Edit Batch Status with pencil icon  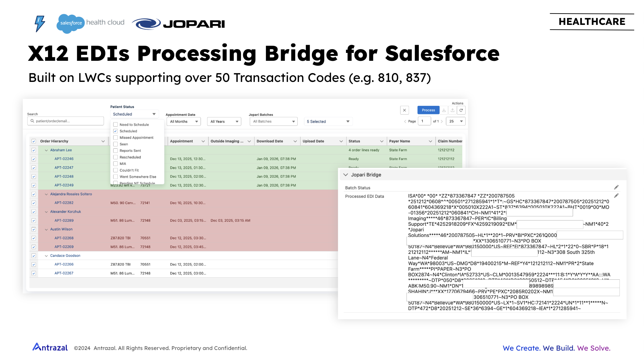[616, 187]
